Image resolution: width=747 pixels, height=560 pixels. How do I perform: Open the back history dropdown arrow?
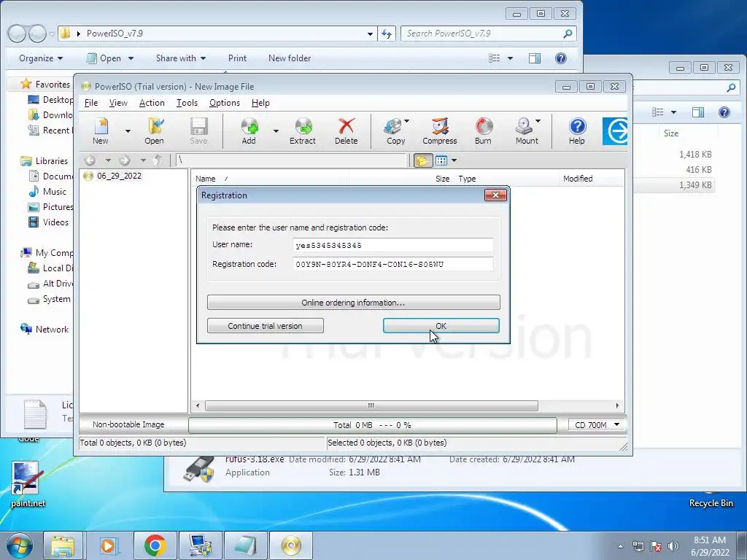point(108,160)
